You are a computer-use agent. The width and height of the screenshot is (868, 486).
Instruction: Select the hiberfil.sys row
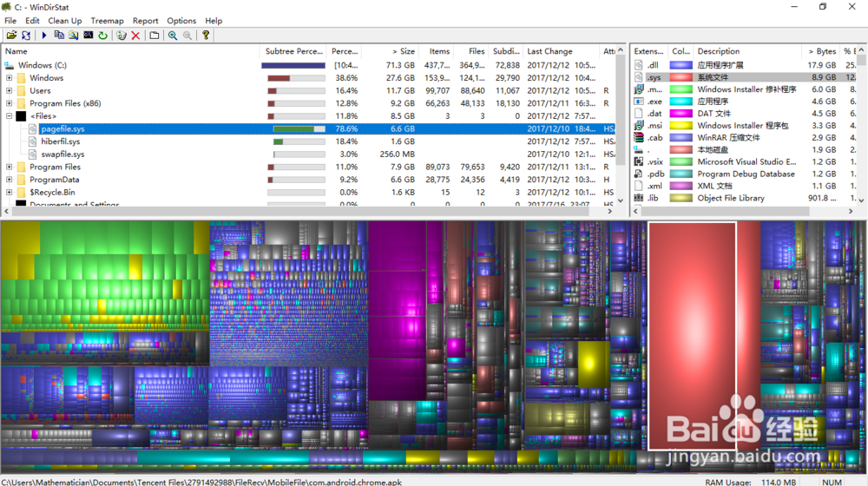pos(309,141)
